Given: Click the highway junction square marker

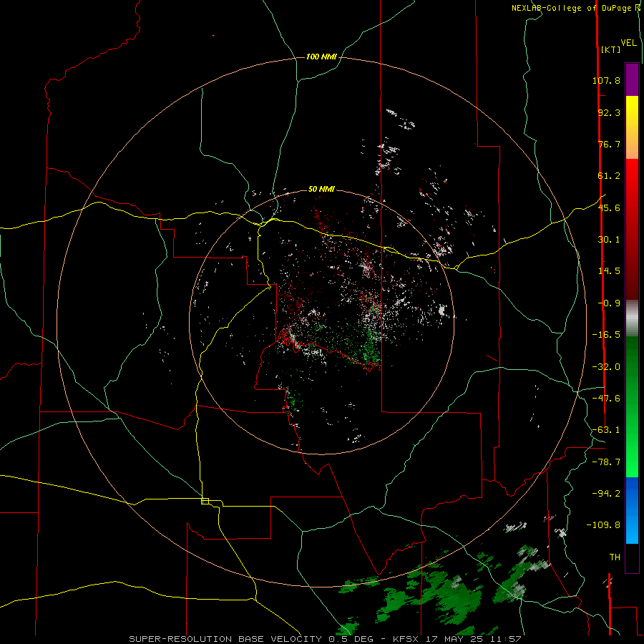Looking at the screenshot, I should [205, 501].
